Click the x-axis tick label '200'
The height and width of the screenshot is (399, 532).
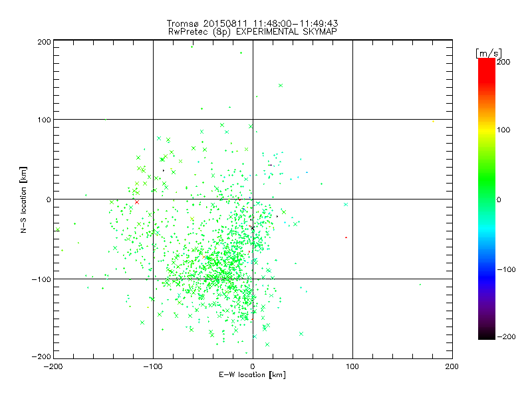tap(452, 366)
